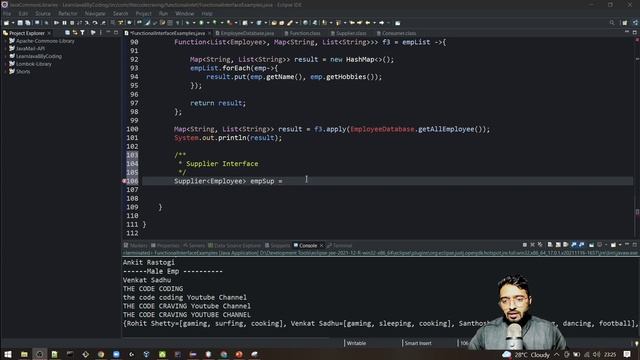Viewport: 640px width, 360px height.
Task: Switch to the Supplier.class tab
Action: click(x=349, y=33)
